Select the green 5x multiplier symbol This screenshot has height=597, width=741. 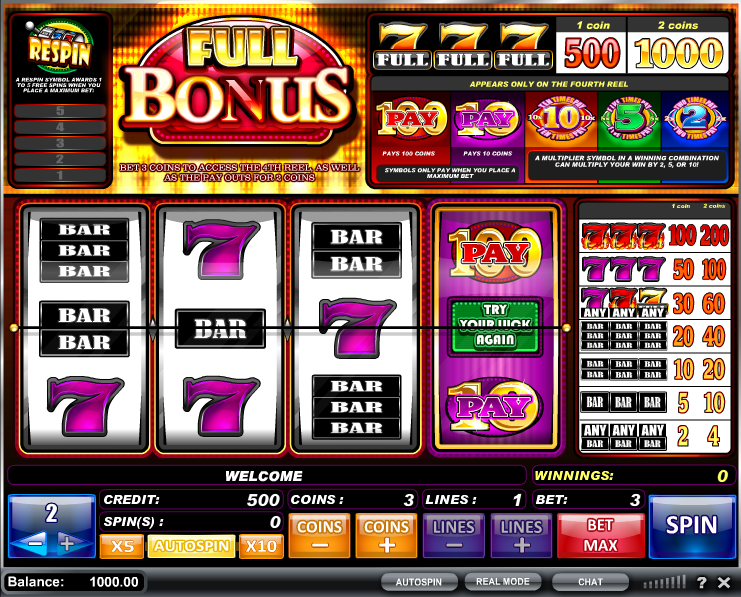[629, 119]
